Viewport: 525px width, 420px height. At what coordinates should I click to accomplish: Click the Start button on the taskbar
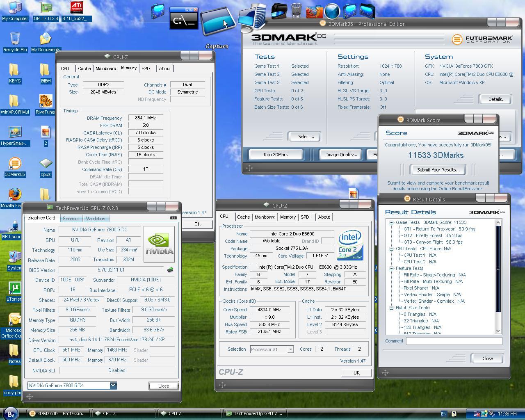point(11,414)
